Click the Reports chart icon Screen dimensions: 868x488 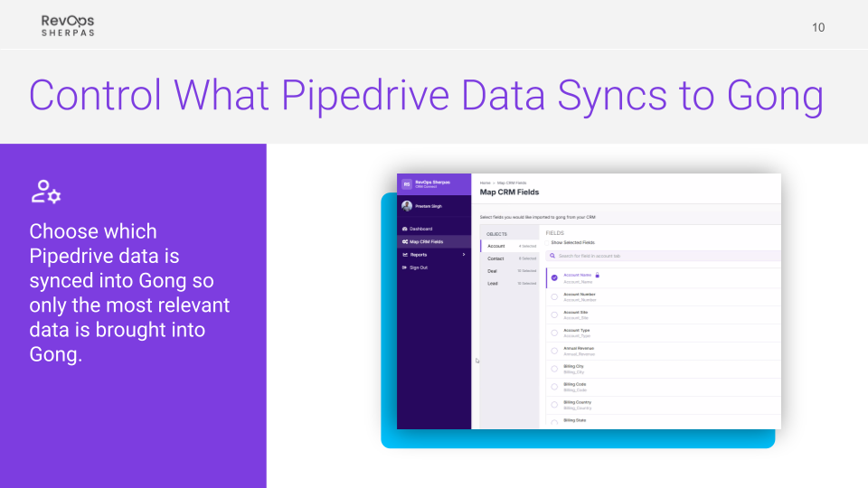(405, 255)
